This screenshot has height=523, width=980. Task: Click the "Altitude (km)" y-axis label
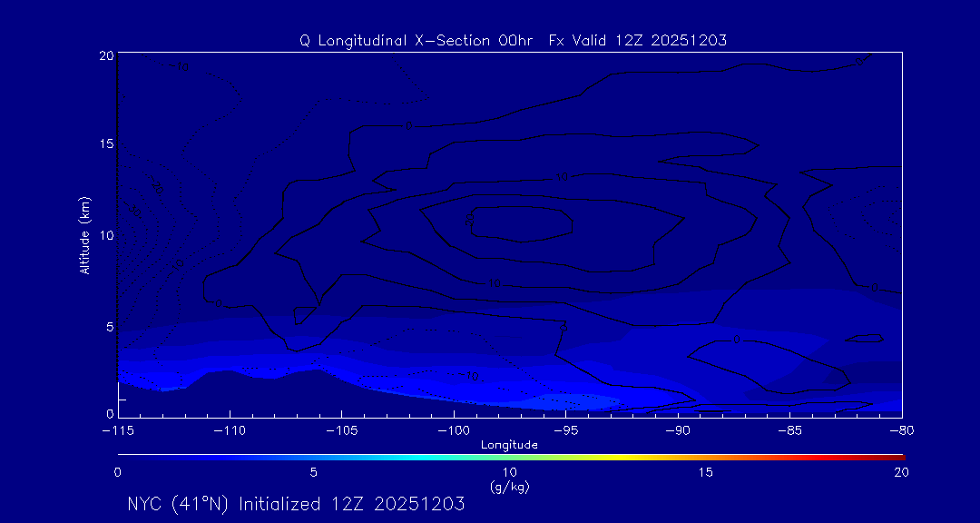(x=85, y=235)
